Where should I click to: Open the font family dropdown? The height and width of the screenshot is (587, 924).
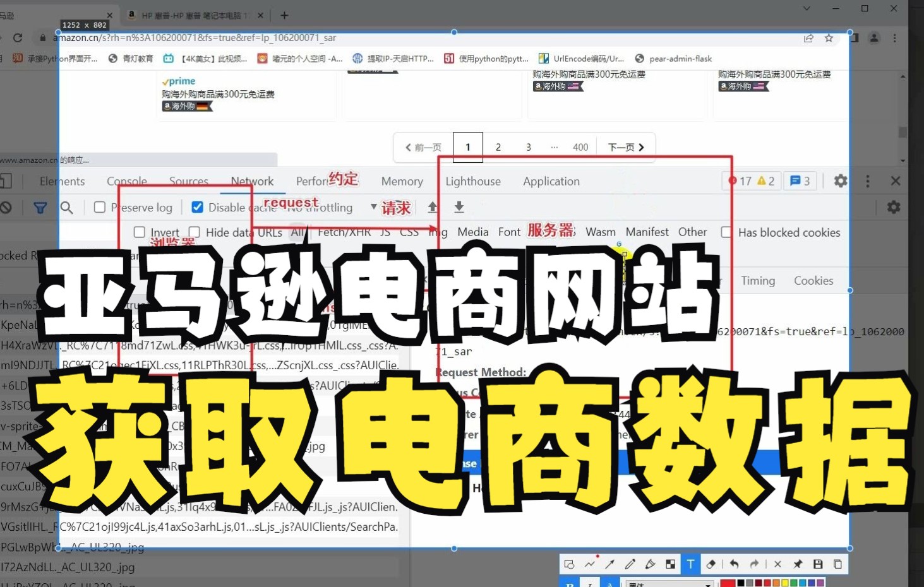click(x=670, y=584)
